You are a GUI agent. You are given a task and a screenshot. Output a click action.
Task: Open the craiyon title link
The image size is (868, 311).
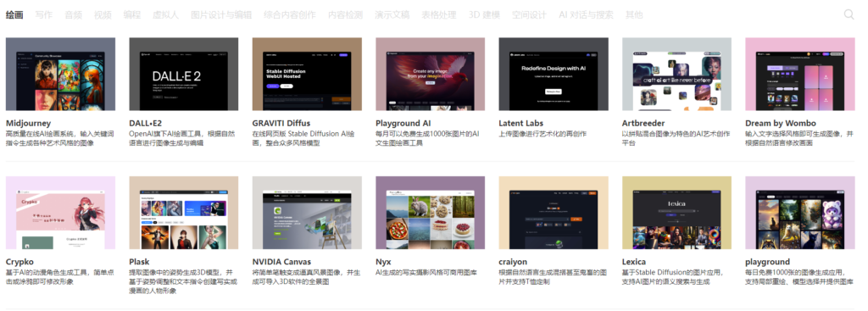coord(513,262)
